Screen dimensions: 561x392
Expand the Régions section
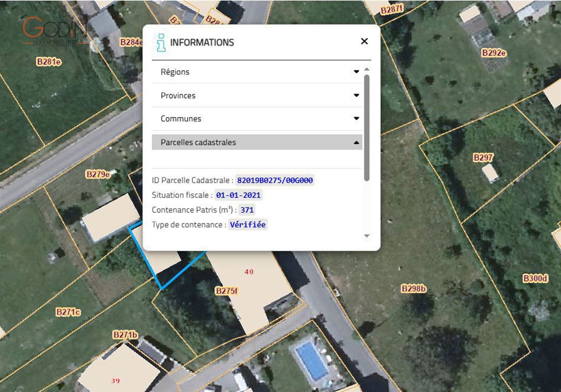257,71
